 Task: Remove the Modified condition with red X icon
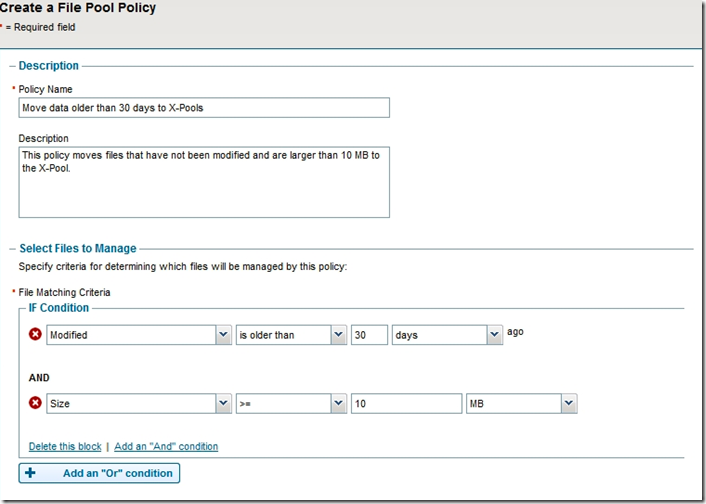click(x=35, y=334)
